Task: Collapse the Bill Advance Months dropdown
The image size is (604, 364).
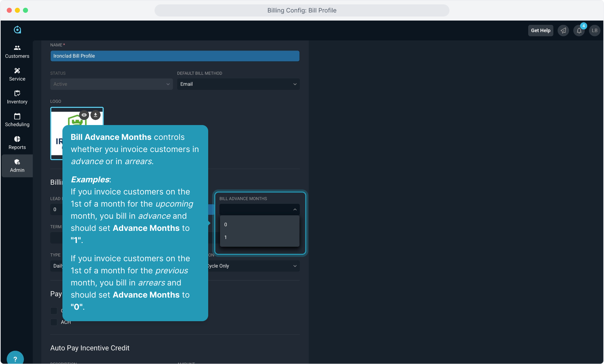Action: tap(259, 210)
